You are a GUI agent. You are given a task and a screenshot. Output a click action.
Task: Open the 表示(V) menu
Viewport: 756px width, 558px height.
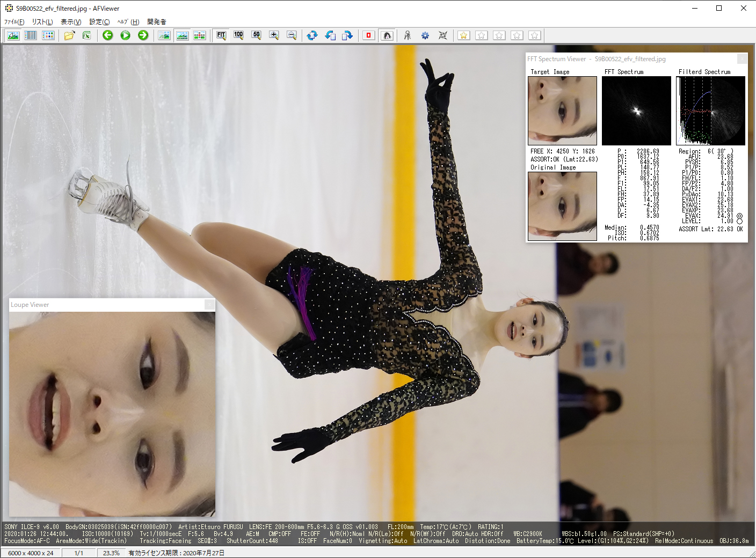pyautogui.click(x=71, y=22)
